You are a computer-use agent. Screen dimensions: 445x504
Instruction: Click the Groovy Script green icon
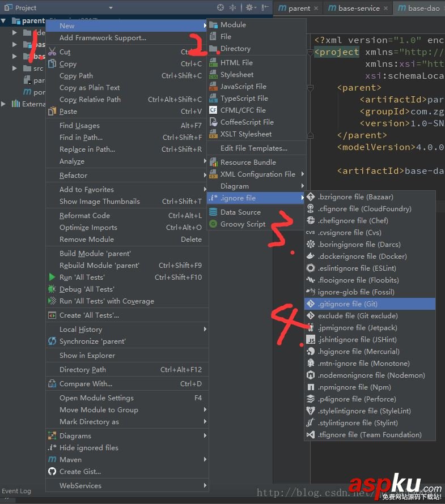[213, 224]
